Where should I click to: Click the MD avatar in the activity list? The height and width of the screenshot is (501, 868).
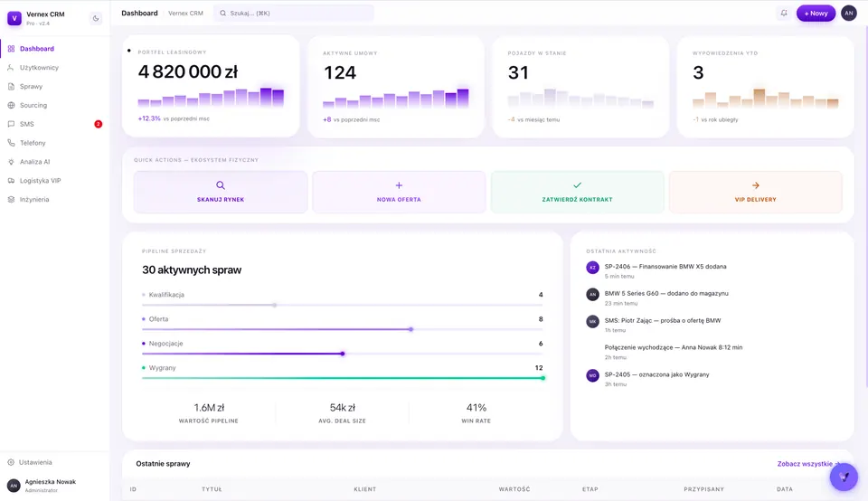[x=592, y=375]
